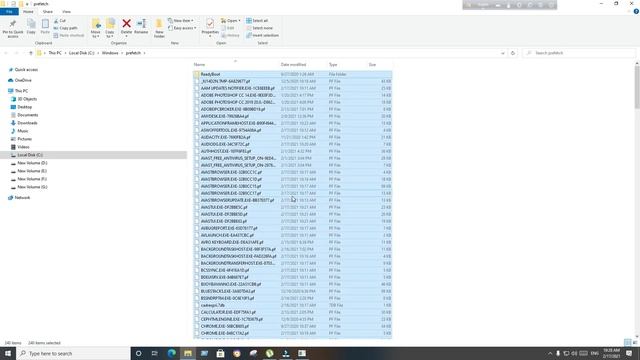Select OneDrive in navigation pane
The width and height of the screenshot is (640, 360).
click(x=23, y=80)
